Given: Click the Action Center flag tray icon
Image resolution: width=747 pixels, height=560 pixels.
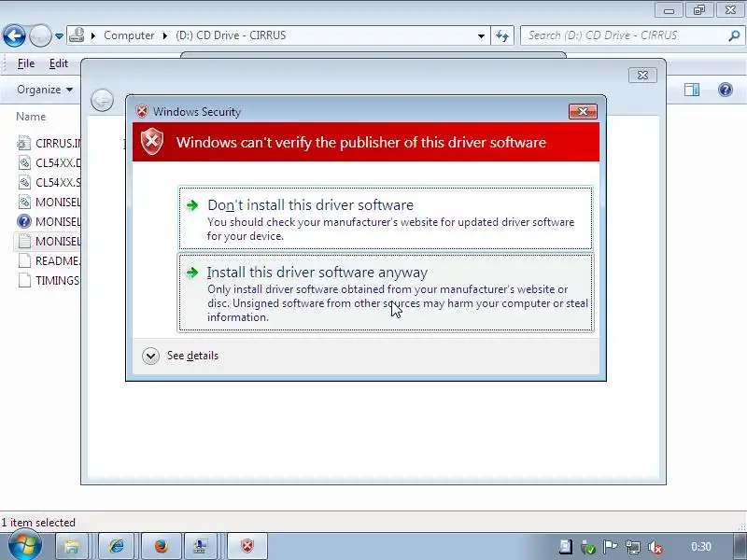Looking at the screenshot, I should point(611,547).
